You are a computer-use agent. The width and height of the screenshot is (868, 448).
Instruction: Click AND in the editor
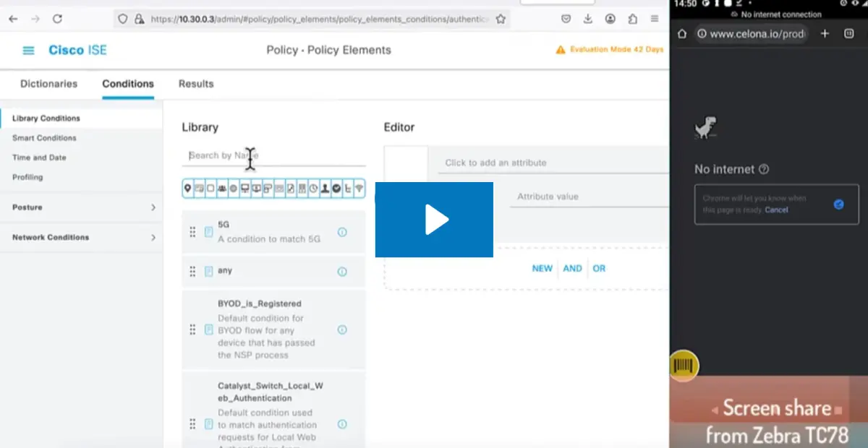(572, 268)
